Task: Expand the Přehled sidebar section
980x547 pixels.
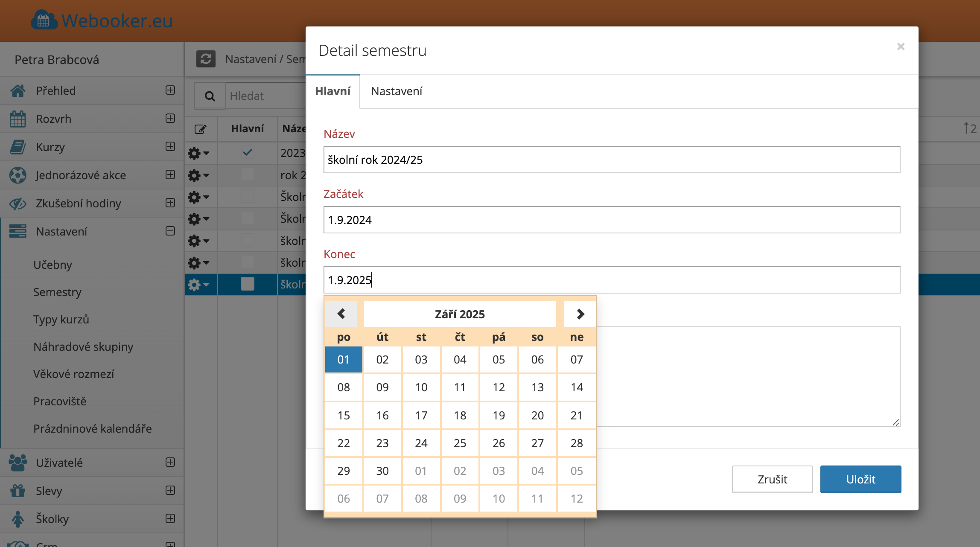Action: (170, 90)
